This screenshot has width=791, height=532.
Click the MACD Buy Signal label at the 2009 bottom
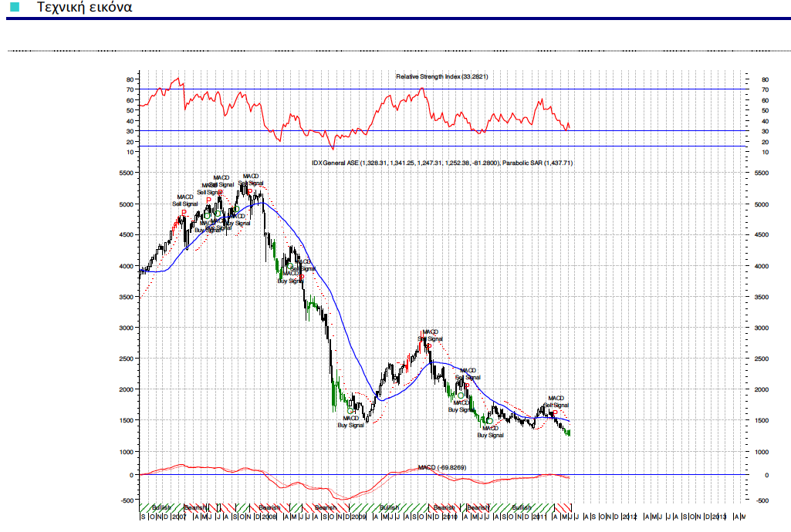(350, 422)
